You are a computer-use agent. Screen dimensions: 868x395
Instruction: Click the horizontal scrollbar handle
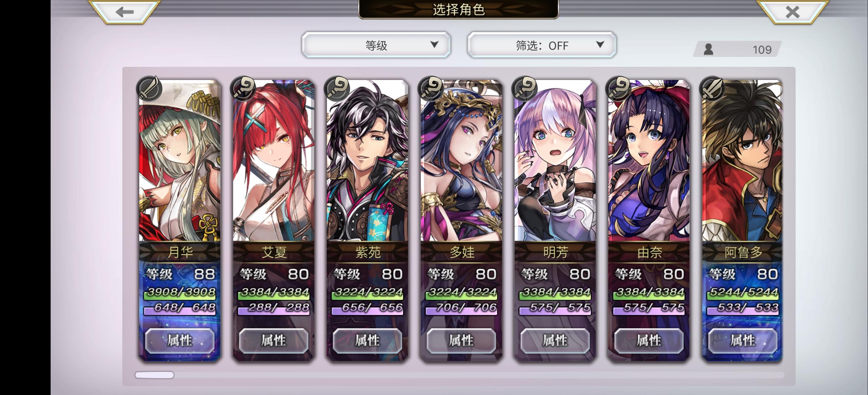(154, 375)
